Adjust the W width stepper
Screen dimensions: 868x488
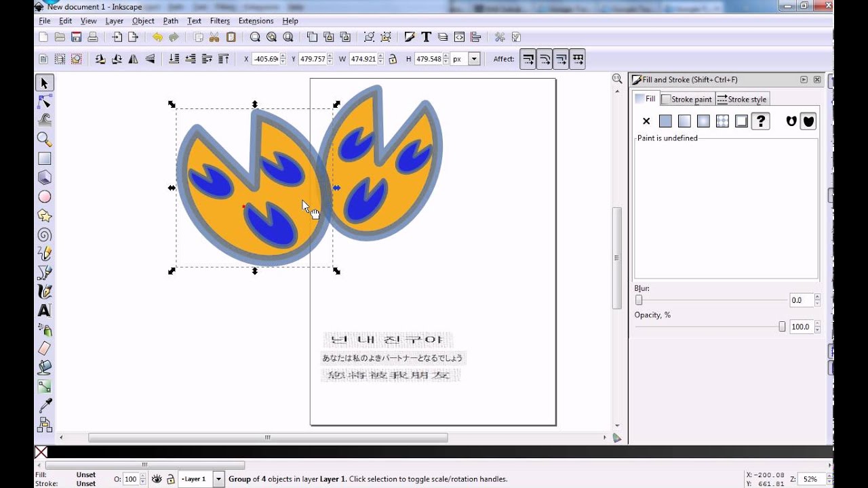click(x=380, y=59)
